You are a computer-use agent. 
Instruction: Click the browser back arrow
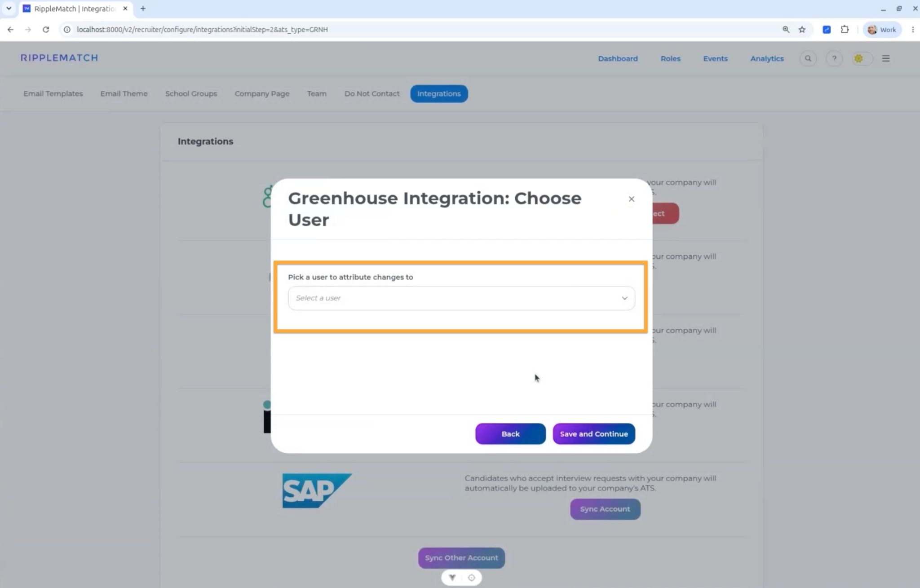tap(10, 30)
